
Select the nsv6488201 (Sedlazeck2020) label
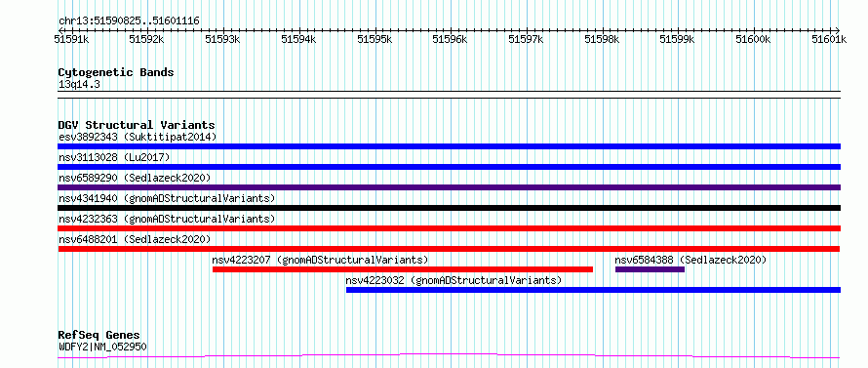135,239
